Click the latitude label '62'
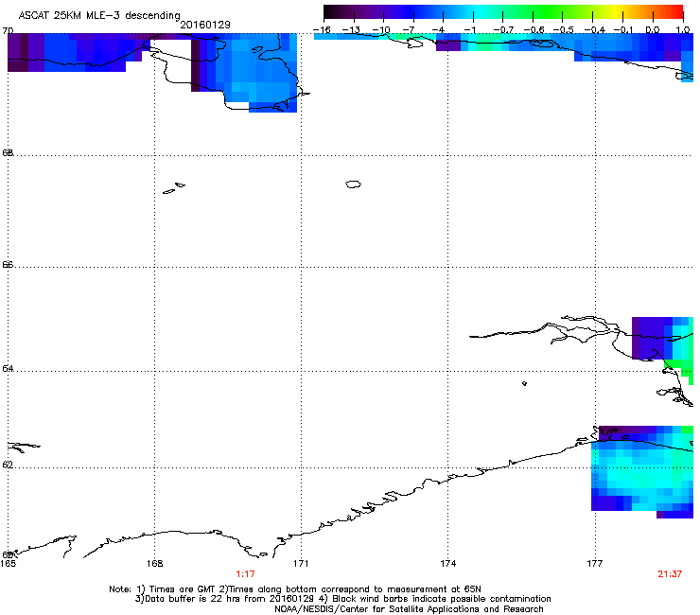700x615 pixels. (x=8, y=465)
